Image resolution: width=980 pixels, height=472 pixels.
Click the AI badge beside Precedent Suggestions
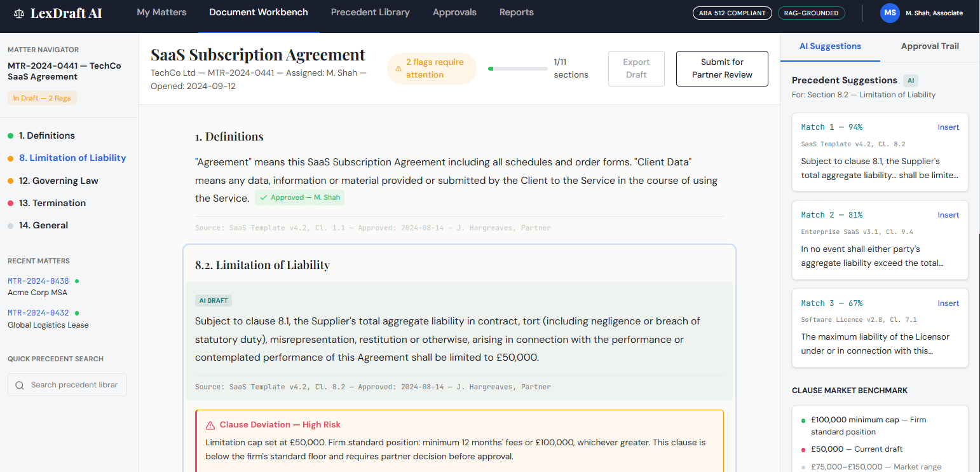(911, 81)
